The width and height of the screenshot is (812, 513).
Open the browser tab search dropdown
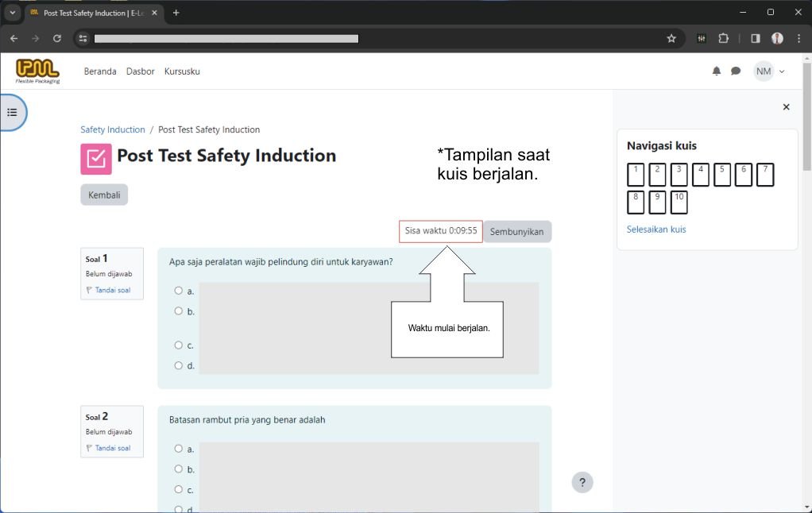click(13, 13)
